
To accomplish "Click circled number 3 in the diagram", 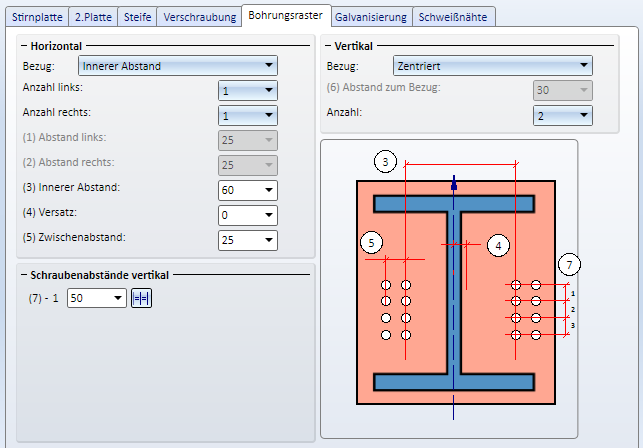I will pyautogui.click(x=387, y=161).
